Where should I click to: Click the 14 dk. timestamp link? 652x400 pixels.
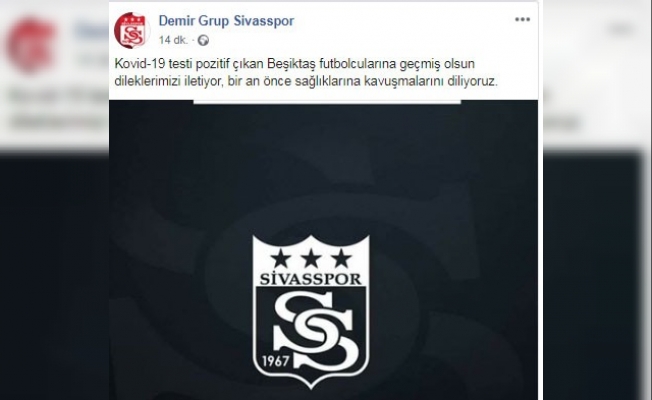pos(173,40)
